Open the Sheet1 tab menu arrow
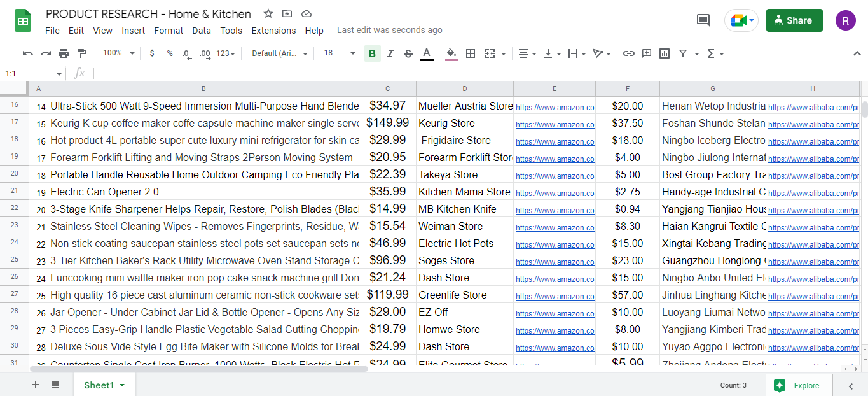The image size is (868, 396). pos(121,385)
